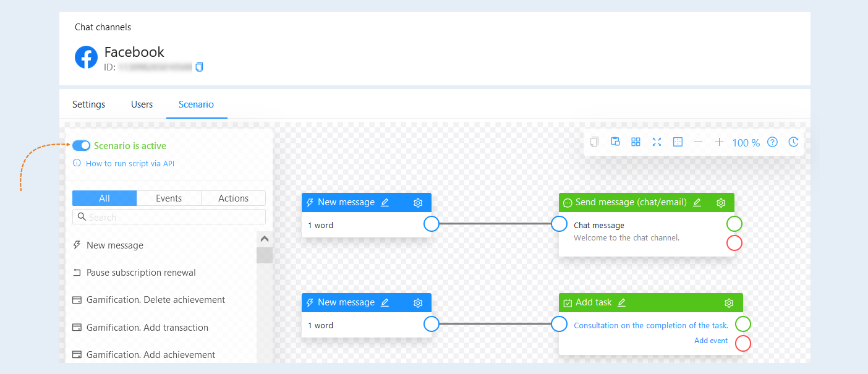Edit the Send message block name
Viewport: 868px width, 374px height.
point(697,203)
